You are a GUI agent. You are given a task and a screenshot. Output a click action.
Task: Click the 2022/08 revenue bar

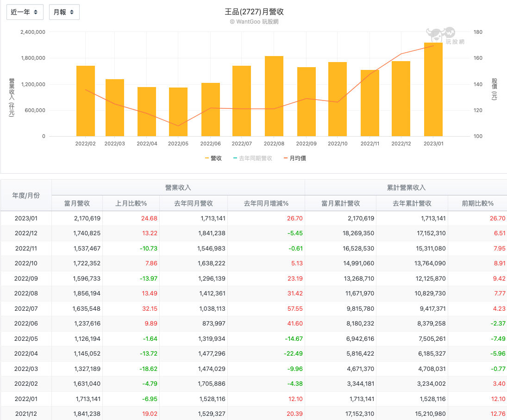(274, 95)
